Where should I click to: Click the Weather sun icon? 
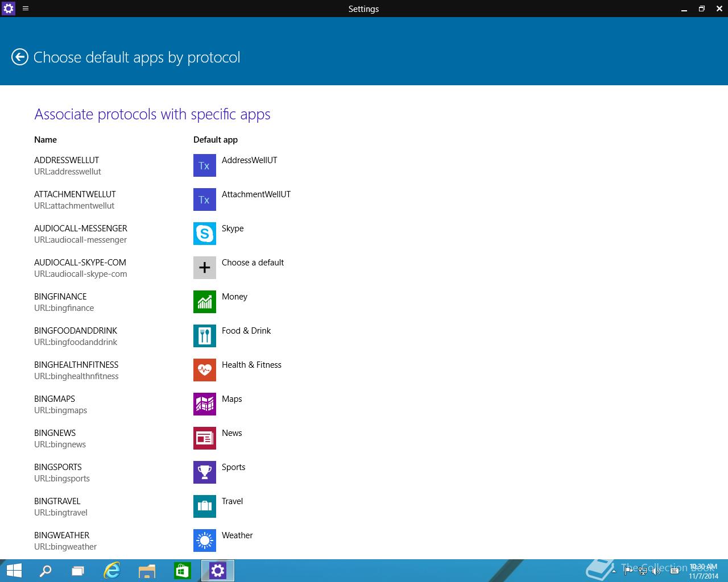(205, 541)
